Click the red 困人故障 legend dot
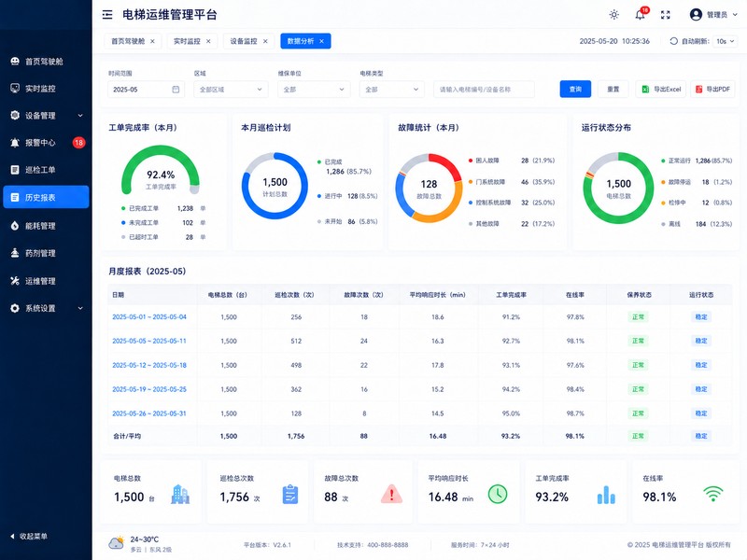747x560 pixels. pyautogui.click(x=471, y=161)
